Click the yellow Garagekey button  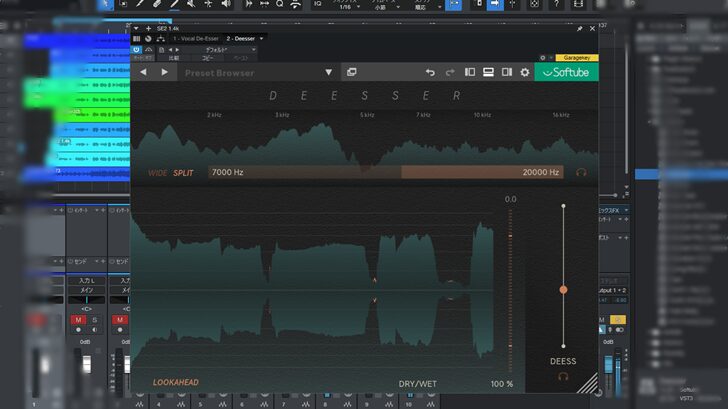click(577, 58)
